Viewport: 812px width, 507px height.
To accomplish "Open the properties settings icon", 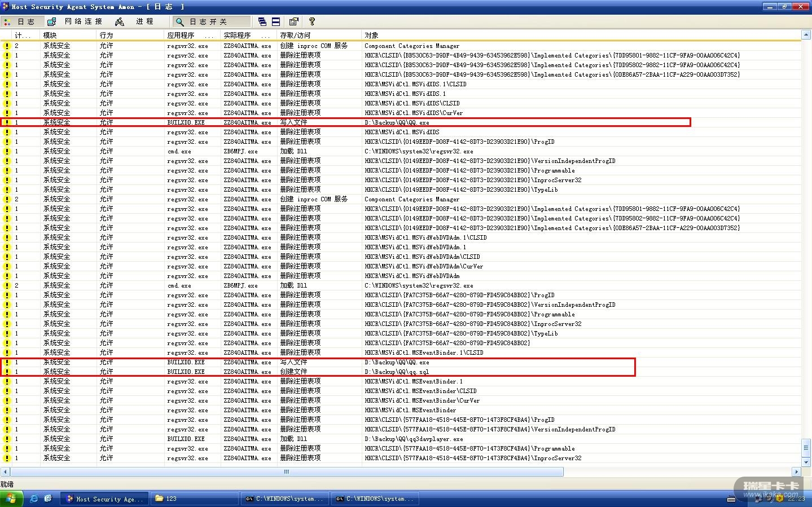I will [293, 21].
